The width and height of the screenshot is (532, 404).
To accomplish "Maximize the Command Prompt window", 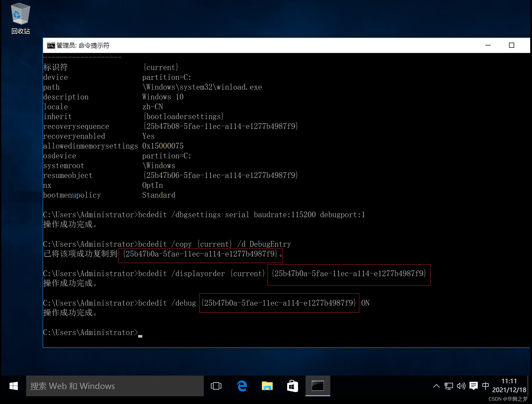I will (x=511, y=45).
